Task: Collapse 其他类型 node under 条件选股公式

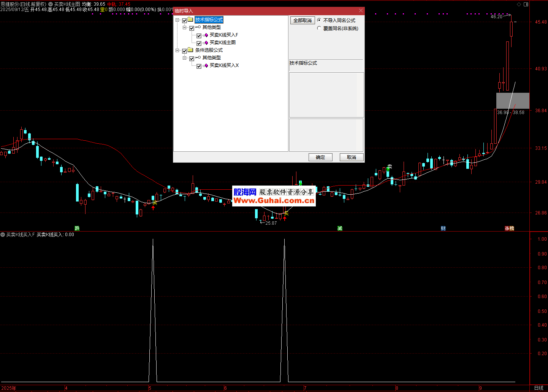Action: coord(184,58)
